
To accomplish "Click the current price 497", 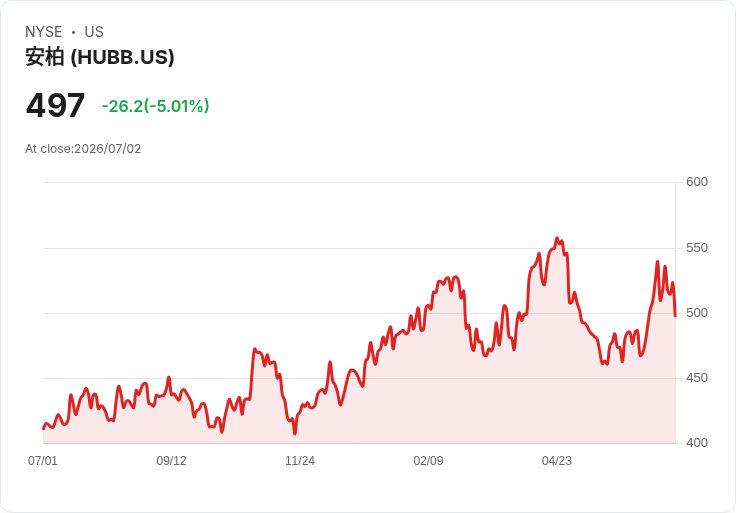I will pos(55,105).
